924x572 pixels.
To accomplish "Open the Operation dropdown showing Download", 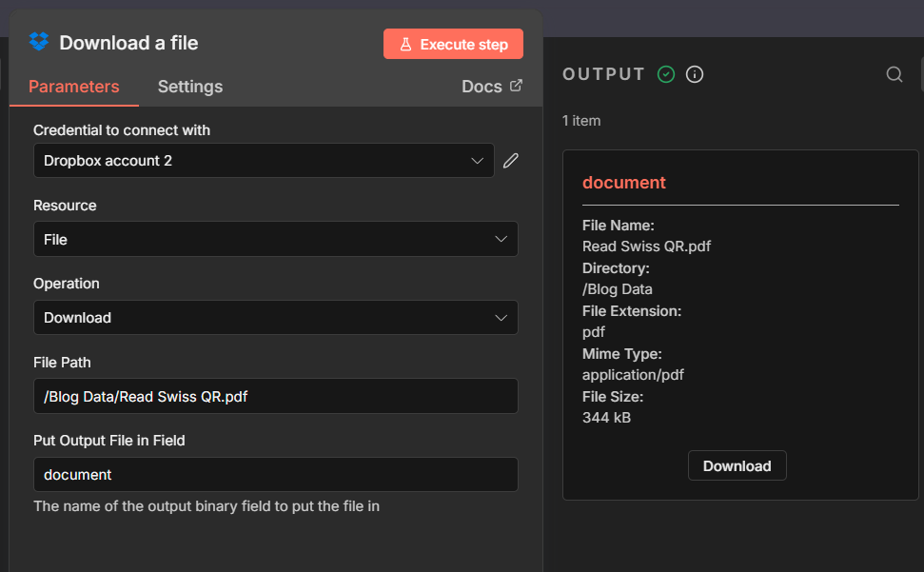I will [x=275, y=317].
